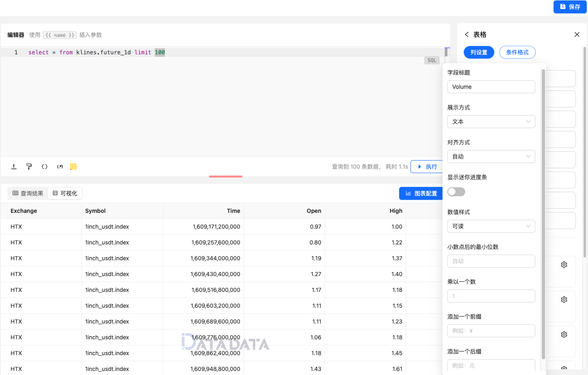Click the Volume field title input
Viewport: 588px width, 375px height.
pyautogui.click(x=491, y=86)
